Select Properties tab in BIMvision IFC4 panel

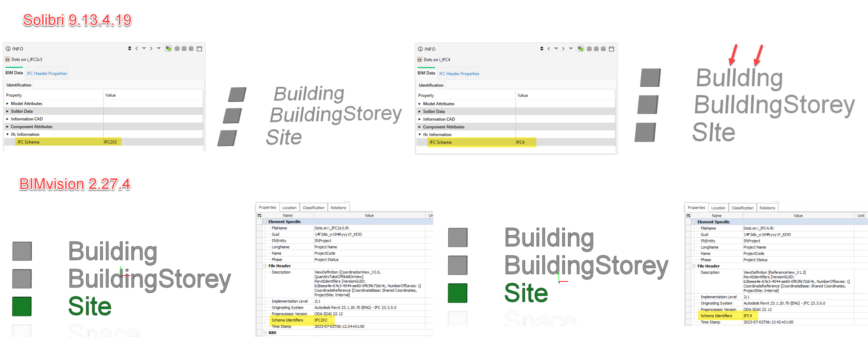(x=696, y=208)
